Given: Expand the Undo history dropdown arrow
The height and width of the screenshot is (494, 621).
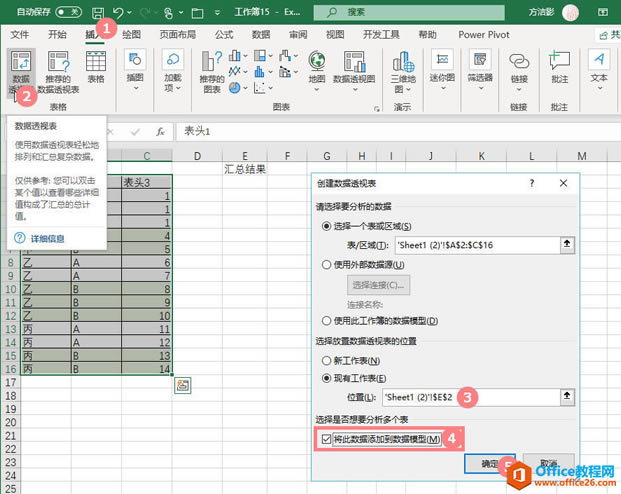Looking at the screenshot, I should click(x=129, y=13).
